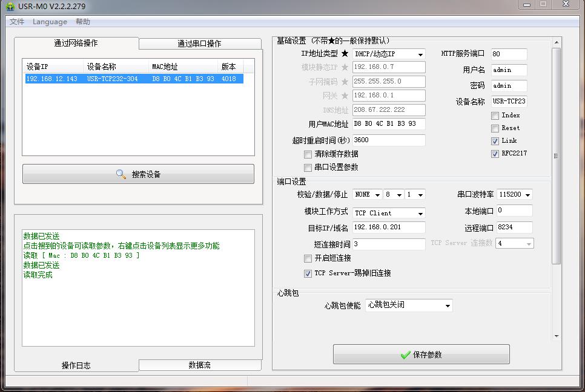Open the 文件 menu
The height and width of the screenshot is (392, 585).
(x=17, y=22)
